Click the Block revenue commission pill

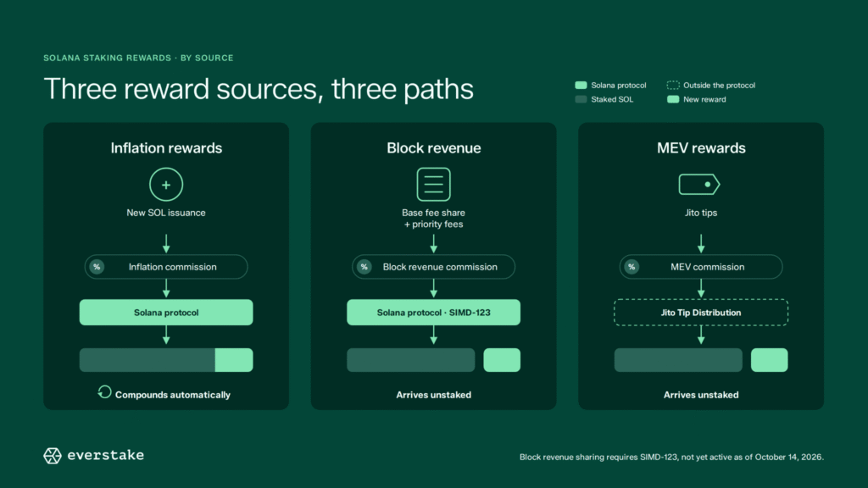click(x=433, y=267)
